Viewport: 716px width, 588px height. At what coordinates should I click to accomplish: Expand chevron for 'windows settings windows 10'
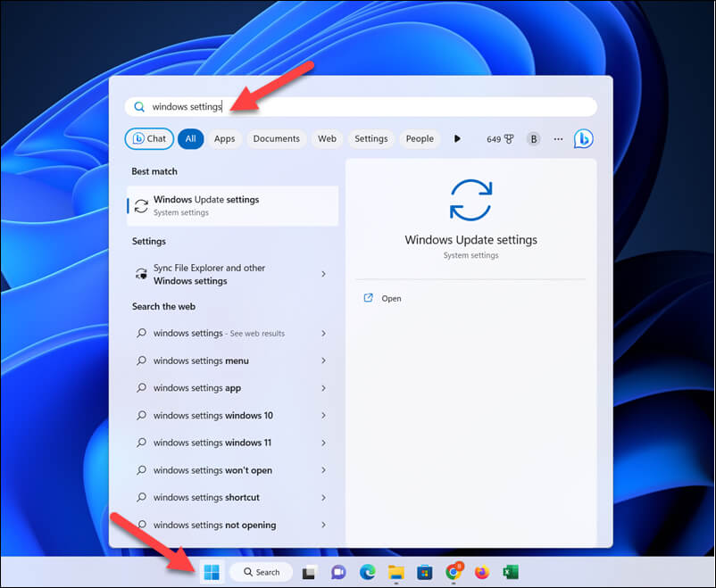(x=323, y=416)
